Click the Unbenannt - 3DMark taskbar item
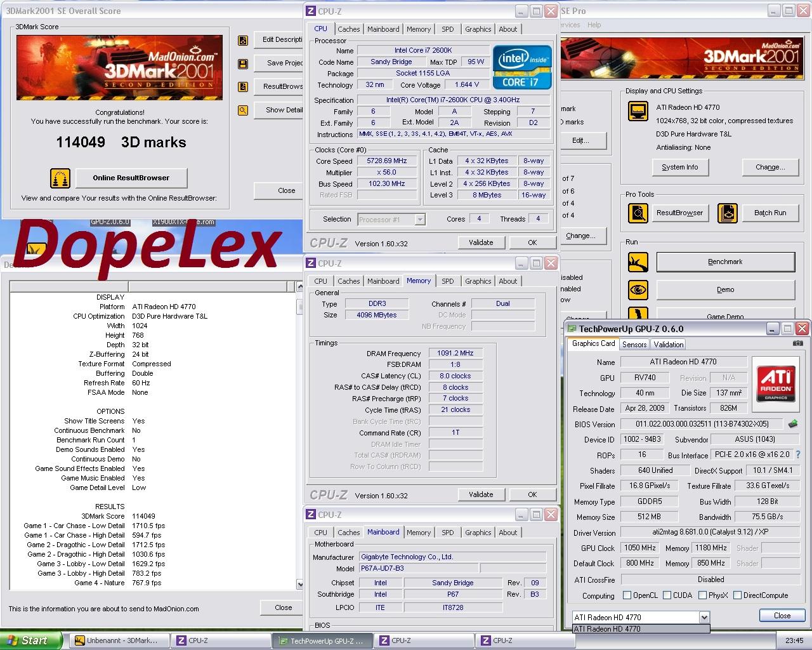The height and width of the screenshot is (650, 812). 119,640
